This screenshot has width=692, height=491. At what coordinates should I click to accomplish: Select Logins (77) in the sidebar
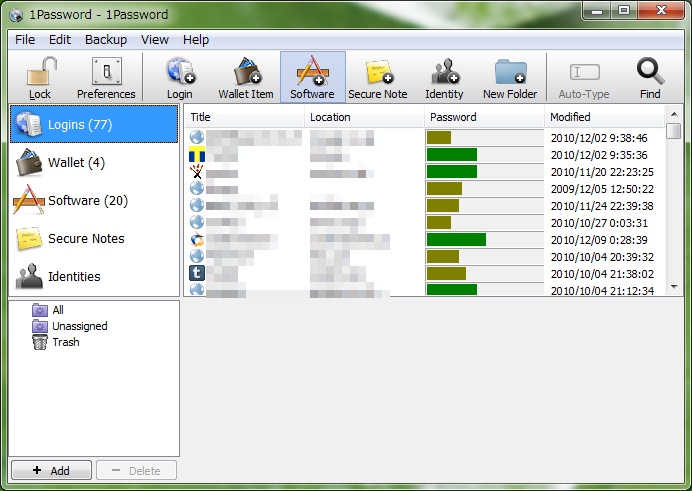tap(94, 124)
